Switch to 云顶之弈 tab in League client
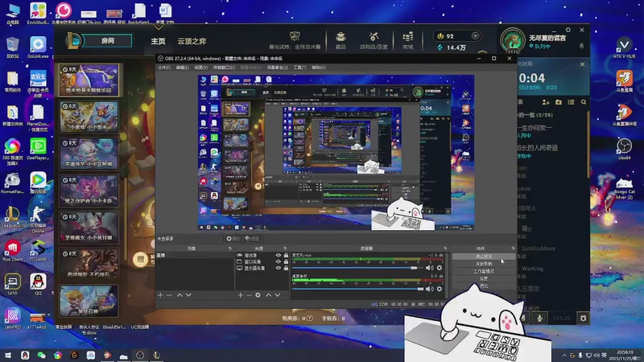The width and height of the screenshot is (644, 362). tap(192, 41)
